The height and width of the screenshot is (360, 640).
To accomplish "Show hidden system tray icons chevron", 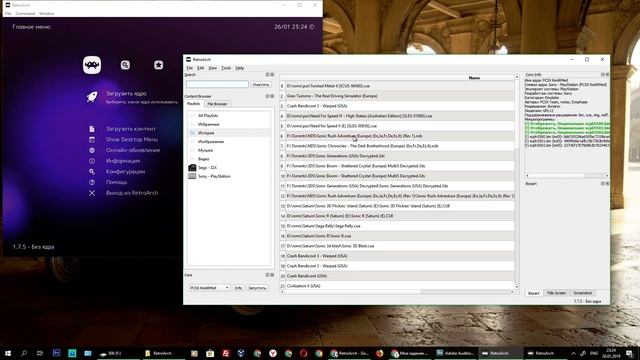I will click(573, 353).
